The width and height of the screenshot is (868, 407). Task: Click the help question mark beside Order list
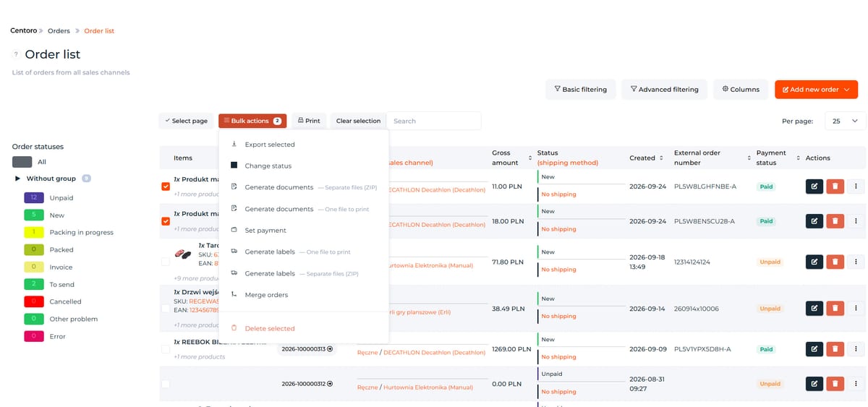[16, 54]
